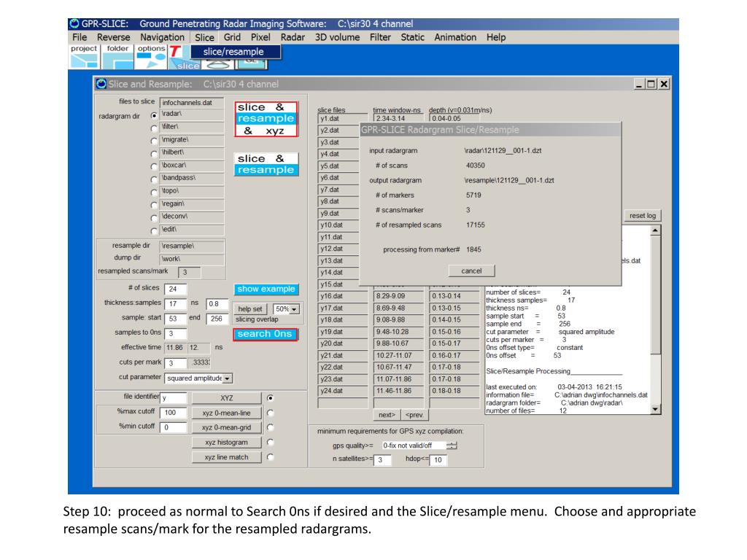Click the # of slices input field
Screen dimensions: 747x560
click(x=175, y=289)
